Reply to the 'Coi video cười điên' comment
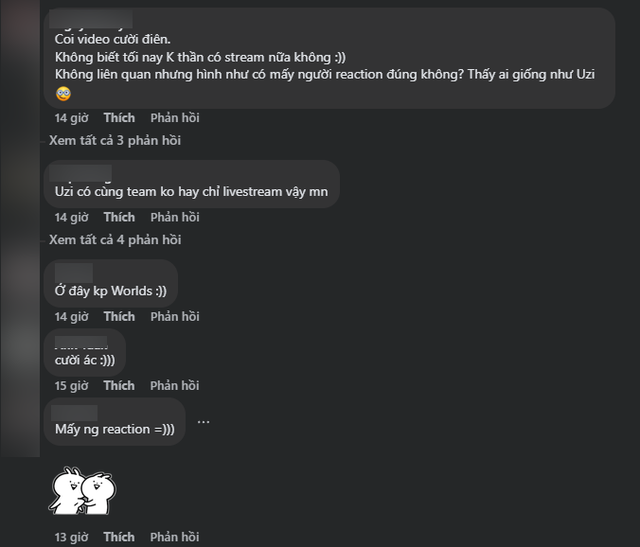 click(175, 117)
